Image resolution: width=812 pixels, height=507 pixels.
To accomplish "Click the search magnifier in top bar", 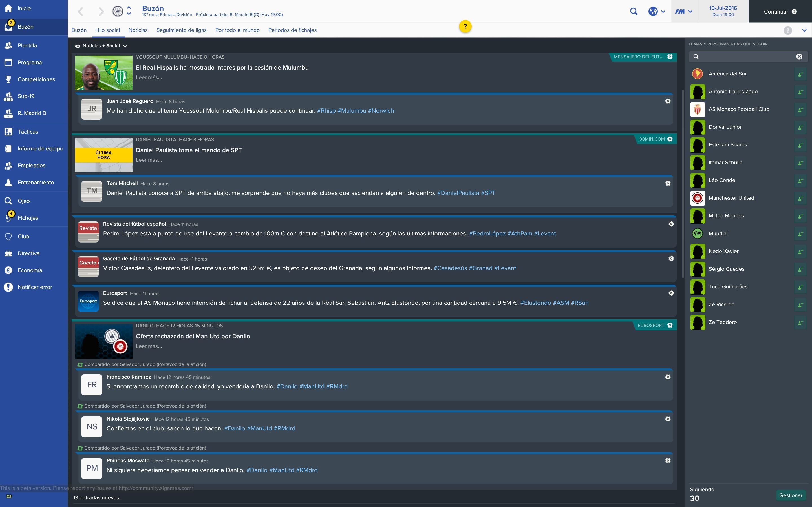I will [x=634, y=11].
